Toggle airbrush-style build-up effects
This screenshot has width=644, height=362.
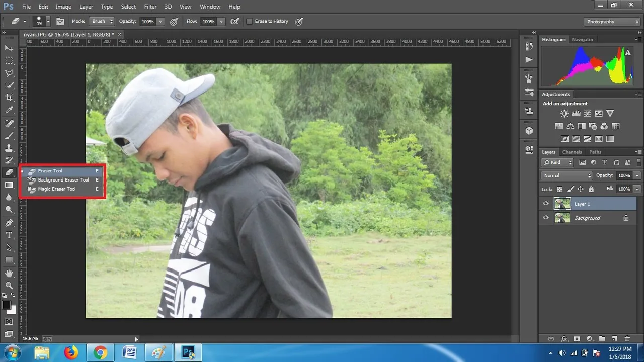[234, 22]
